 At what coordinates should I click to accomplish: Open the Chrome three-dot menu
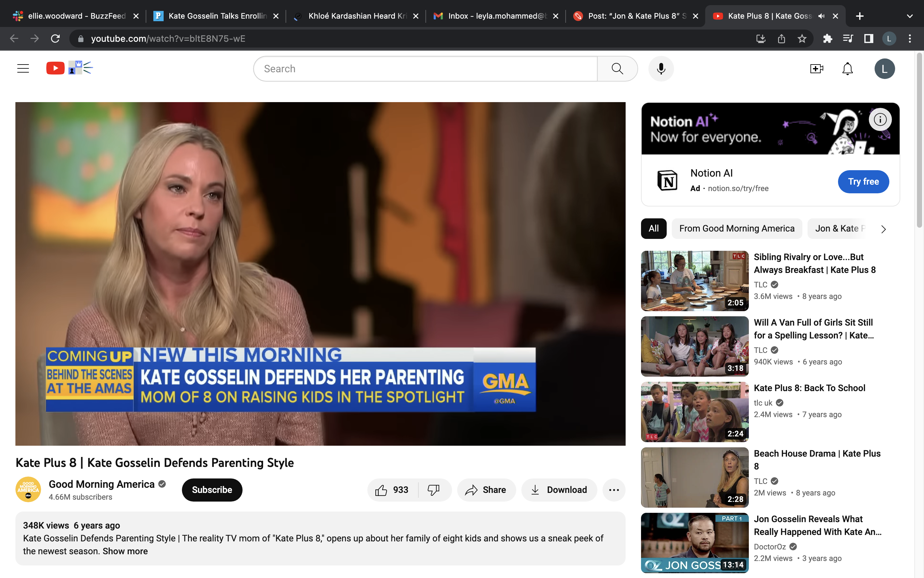point(910,39)
